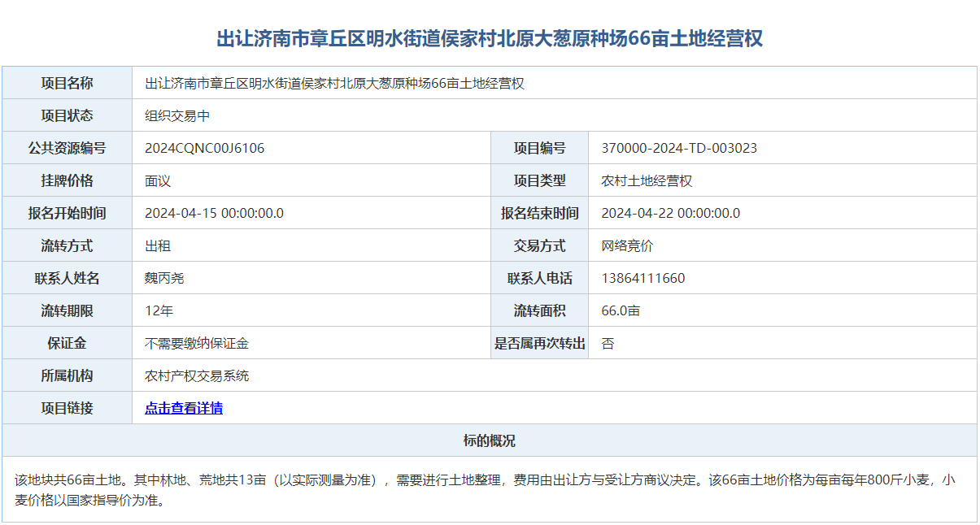Select phone number 13864111660
This screenshot has width=980, height=525.
coord(643,278)
